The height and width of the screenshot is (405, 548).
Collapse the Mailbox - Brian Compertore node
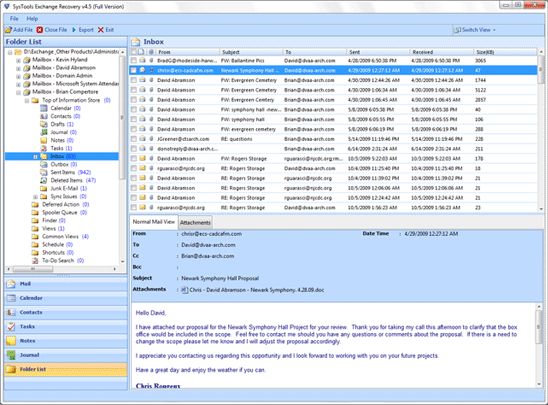(19, 93)
